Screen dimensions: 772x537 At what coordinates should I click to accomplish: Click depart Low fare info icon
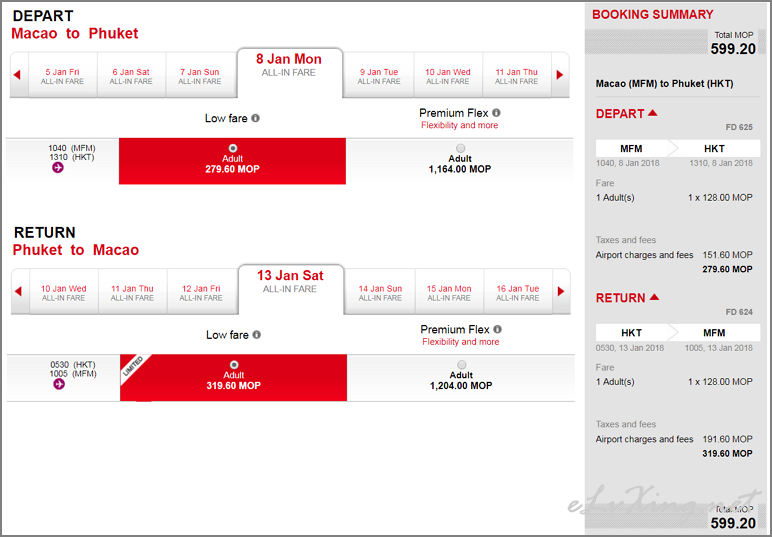click(x=256, y=118)
